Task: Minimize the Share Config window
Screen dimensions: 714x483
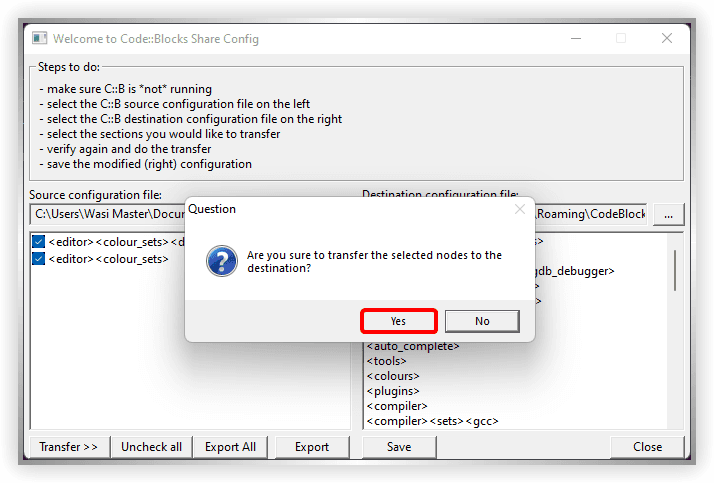Action: 576,38
